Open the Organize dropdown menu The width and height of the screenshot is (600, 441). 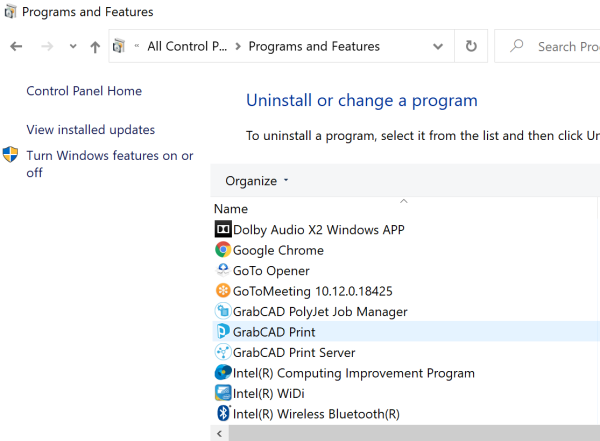(x=257, y=181)
